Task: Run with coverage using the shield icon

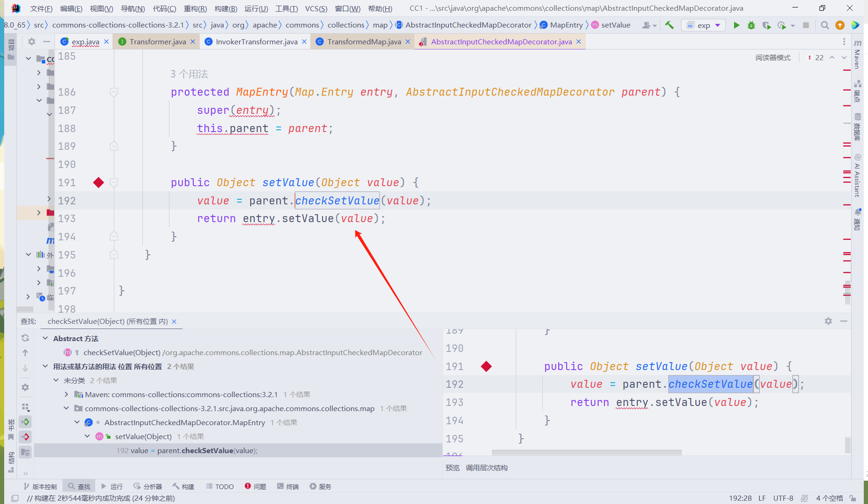Action: coord(766,25)
